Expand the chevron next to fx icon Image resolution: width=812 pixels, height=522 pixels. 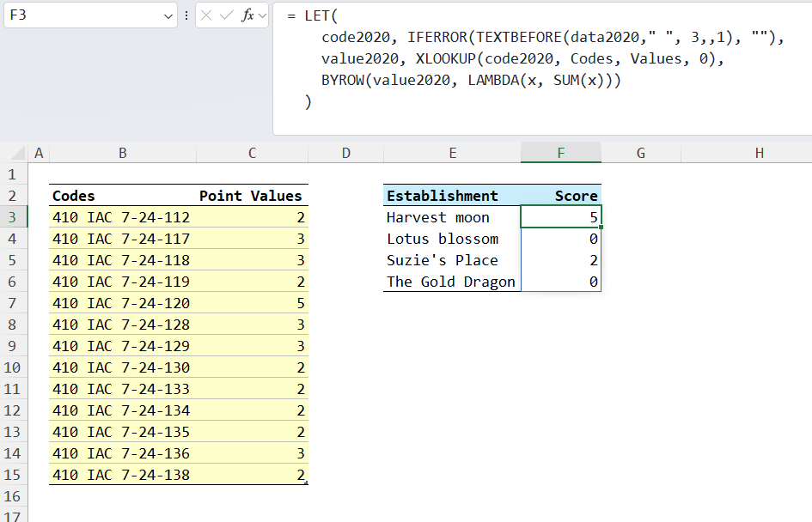pos(261,15)
